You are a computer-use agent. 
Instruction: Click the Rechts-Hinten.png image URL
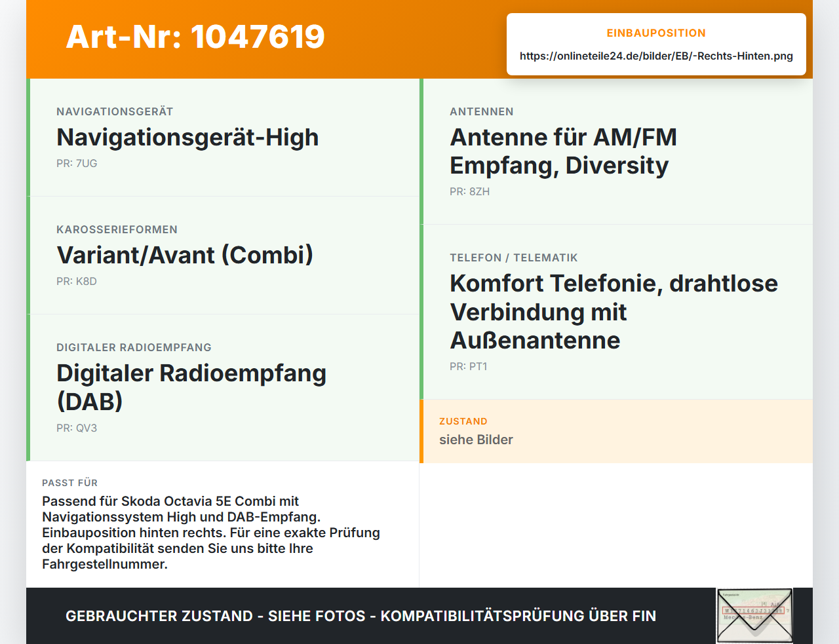[x=656, y=56]
